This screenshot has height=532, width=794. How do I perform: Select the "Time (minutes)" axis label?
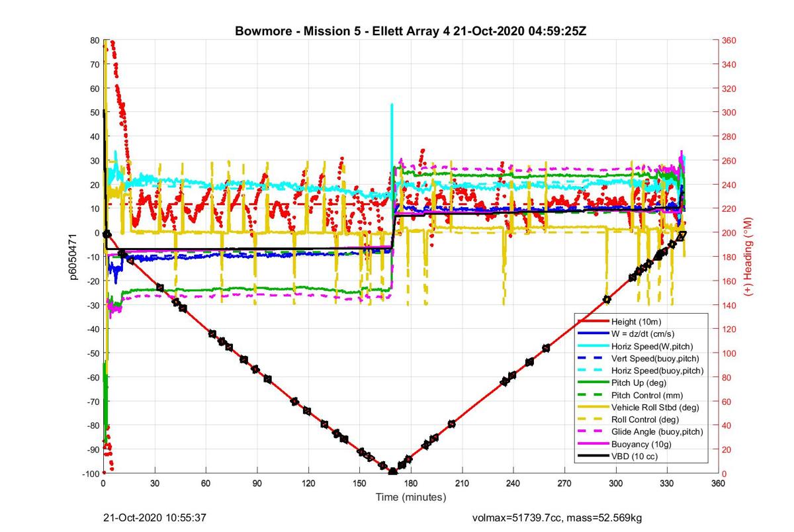[x=410, y=497]
